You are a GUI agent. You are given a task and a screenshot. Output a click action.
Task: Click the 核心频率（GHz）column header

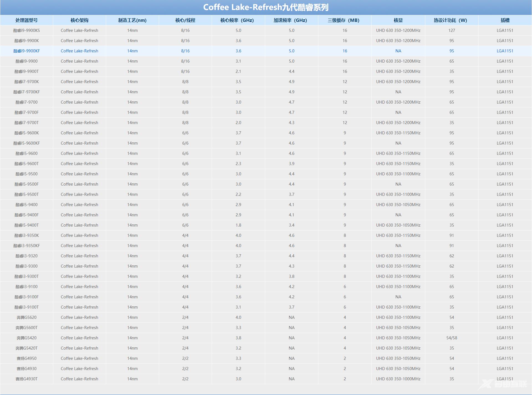(x=238, y=20)
